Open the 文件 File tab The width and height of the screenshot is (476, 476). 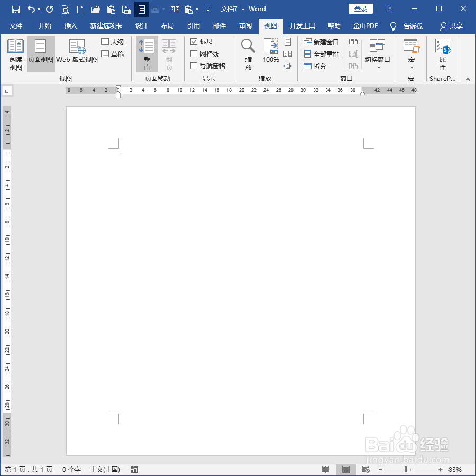coord(16,26)
